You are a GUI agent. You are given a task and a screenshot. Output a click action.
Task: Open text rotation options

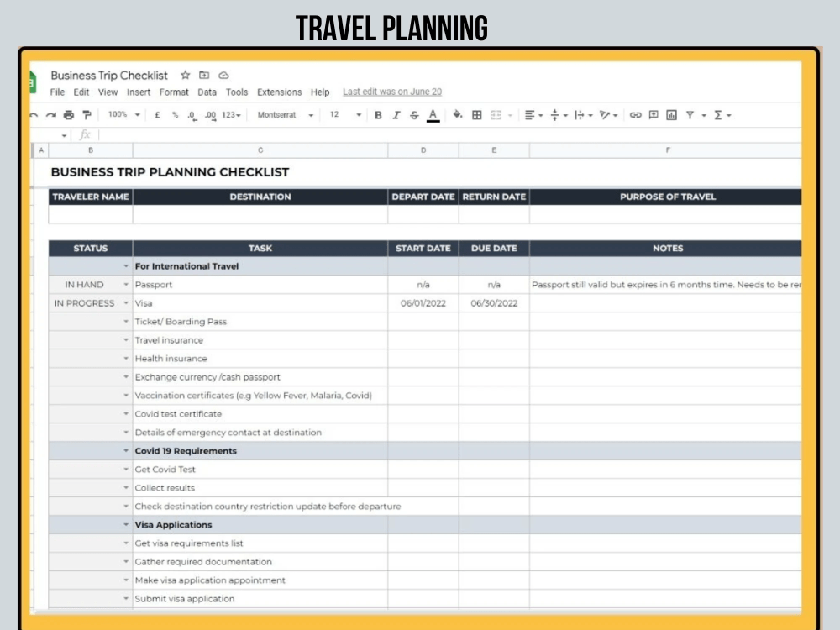(x=608, y=114)
